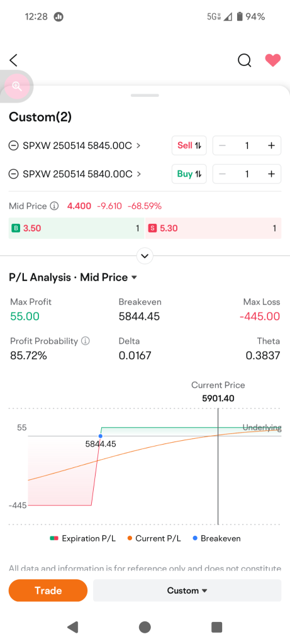Expand quote details with circled chevron
Viewport: 290px width, 644px height.
pyautogui.click(x=145, y=256)
